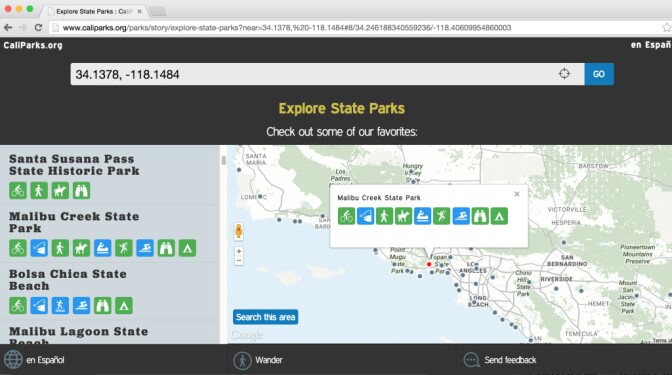Click horseback riding icon in map popup
The height and width of the screenshot is (375, 672).
[403, 216]
